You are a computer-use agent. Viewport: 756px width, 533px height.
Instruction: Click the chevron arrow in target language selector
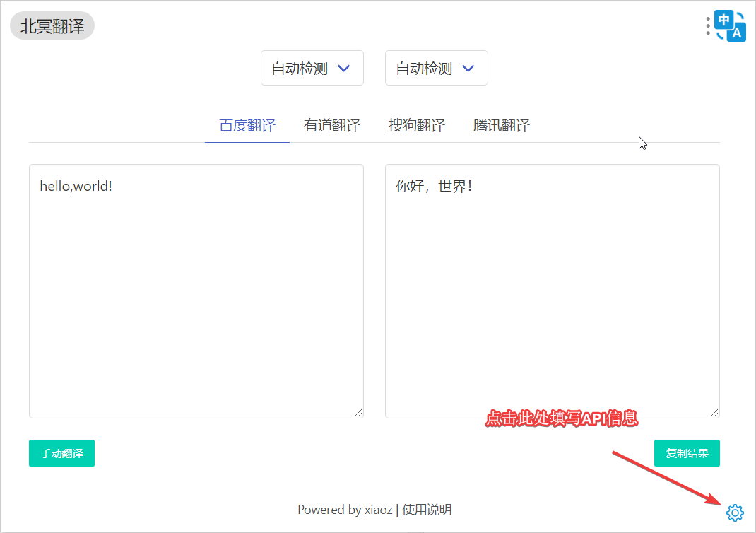[x=468, y=69]
